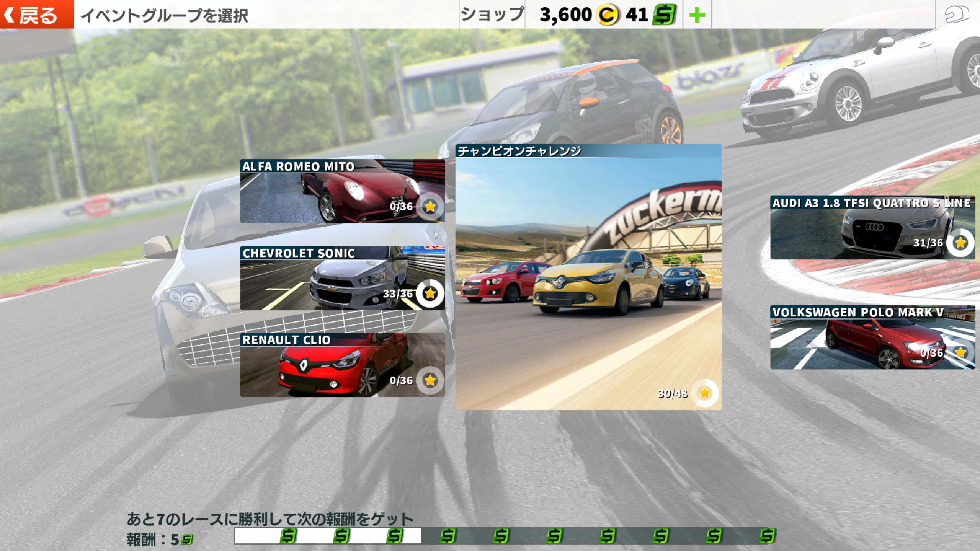Click the 41 cash balance
Screen dimensions: 980x551
pyautogui.click(x=637, y=15)
